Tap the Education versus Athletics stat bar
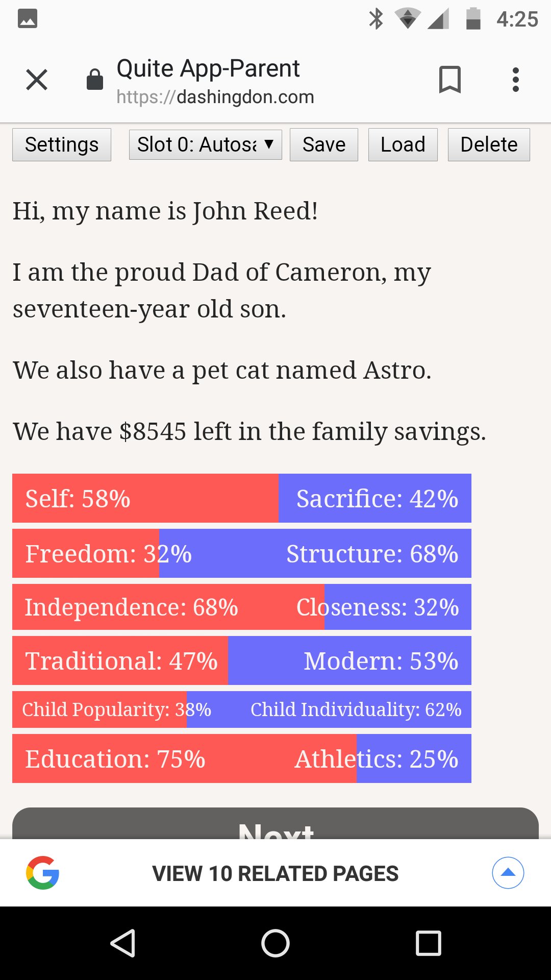The image size is (551, 980). coord(242,758)
